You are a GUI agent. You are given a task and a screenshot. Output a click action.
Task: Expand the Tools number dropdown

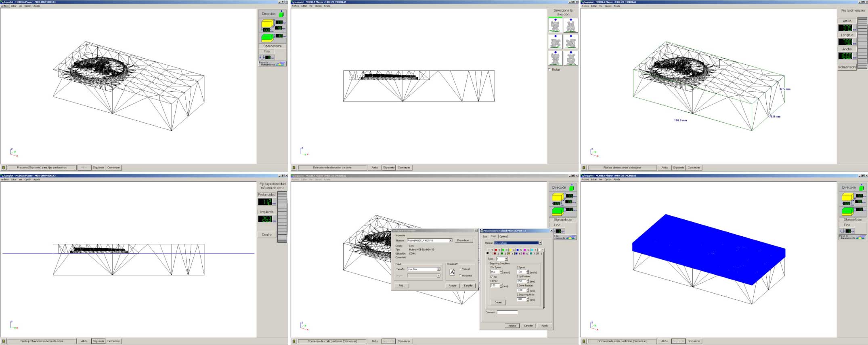pyautogui.click(x=506, y=259)
